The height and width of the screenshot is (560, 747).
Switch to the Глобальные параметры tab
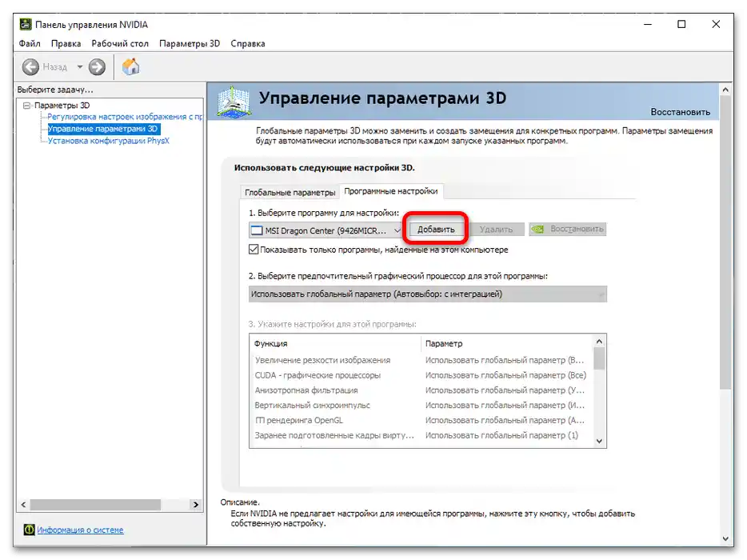tap(290, 192)
